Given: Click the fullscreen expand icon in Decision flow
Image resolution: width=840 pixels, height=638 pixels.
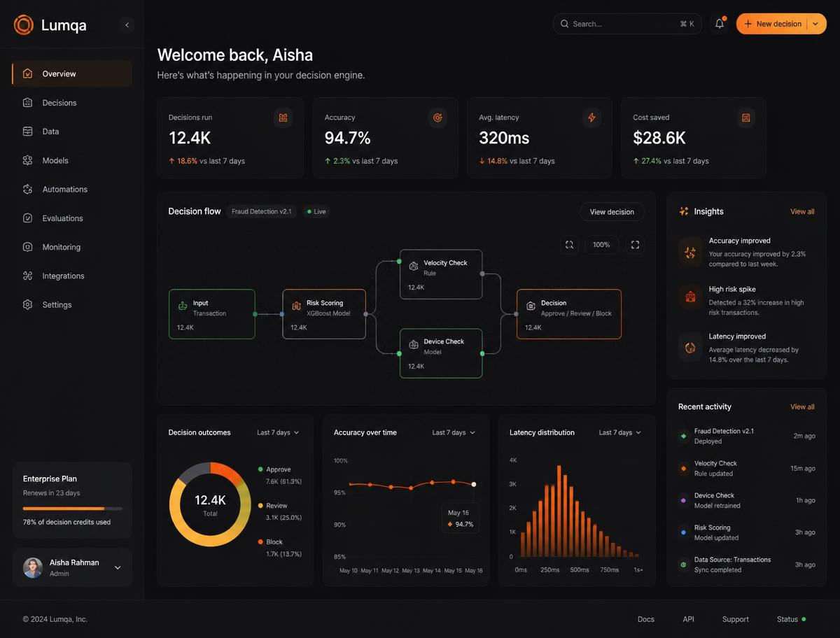Looking at the screenshot, I should 635,245.
